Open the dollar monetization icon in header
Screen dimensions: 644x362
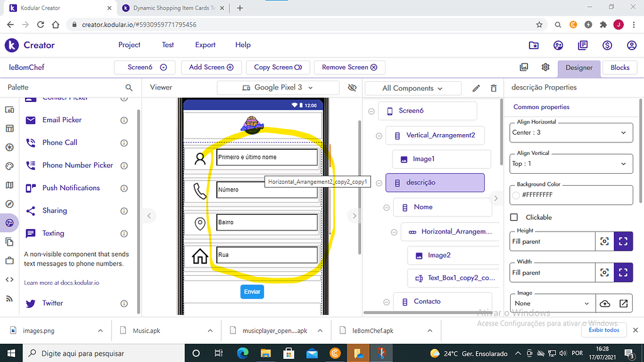608,45
